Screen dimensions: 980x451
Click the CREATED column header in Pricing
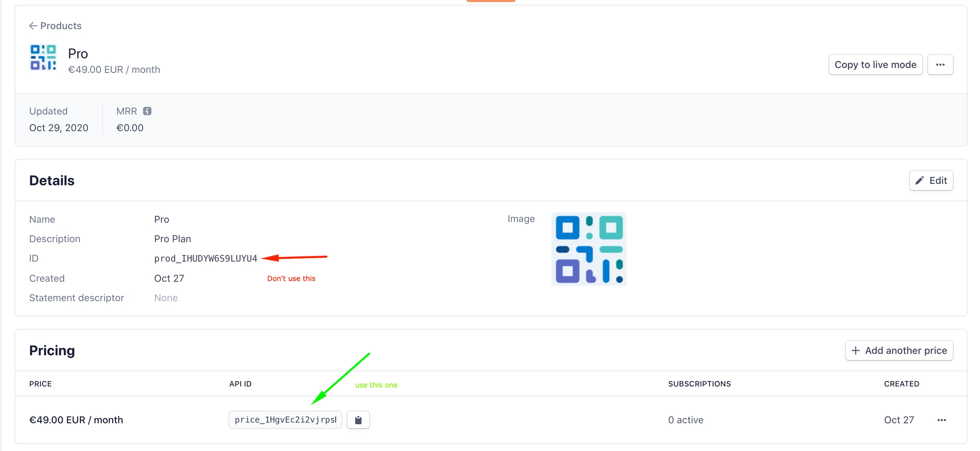point(901,384)
